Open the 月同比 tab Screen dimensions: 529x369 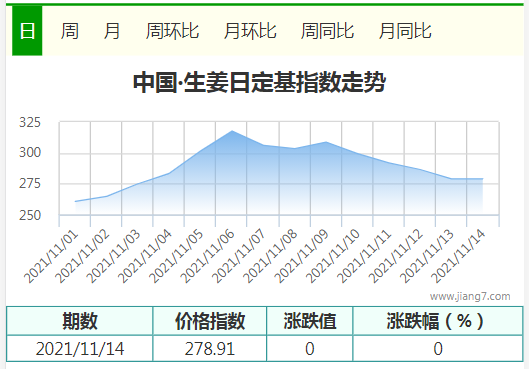(405, 31)
